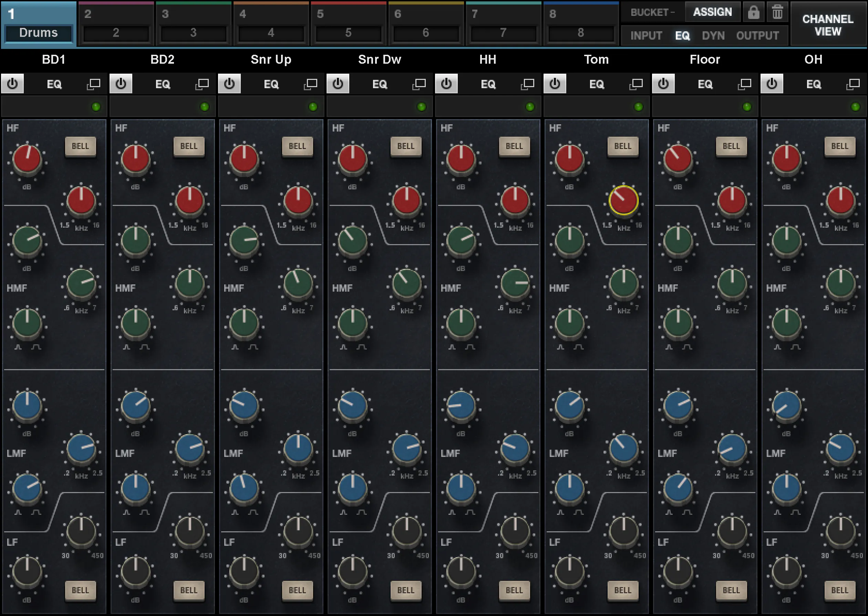Toggle the Tom EQ power button
This screenshot has height=616, width=868.
[555, 83]
